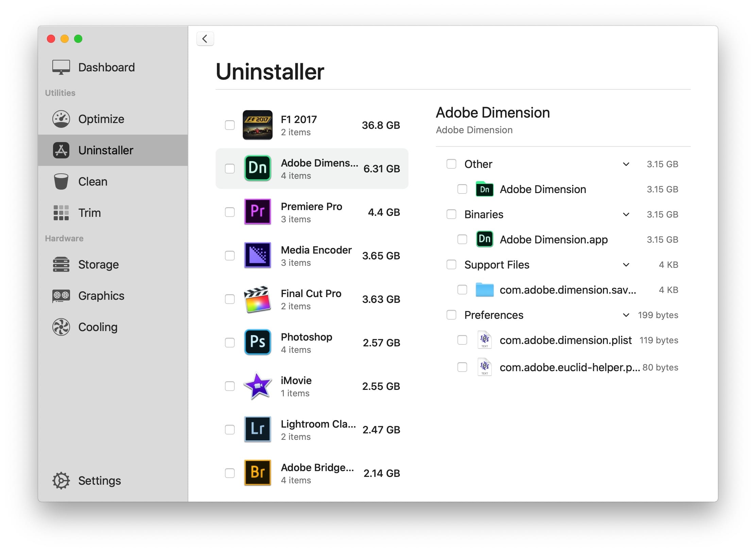This screenshot has height=552, width=756.
Task: Collapse the Preferences section chevron
Action: (x=626, y=315)
